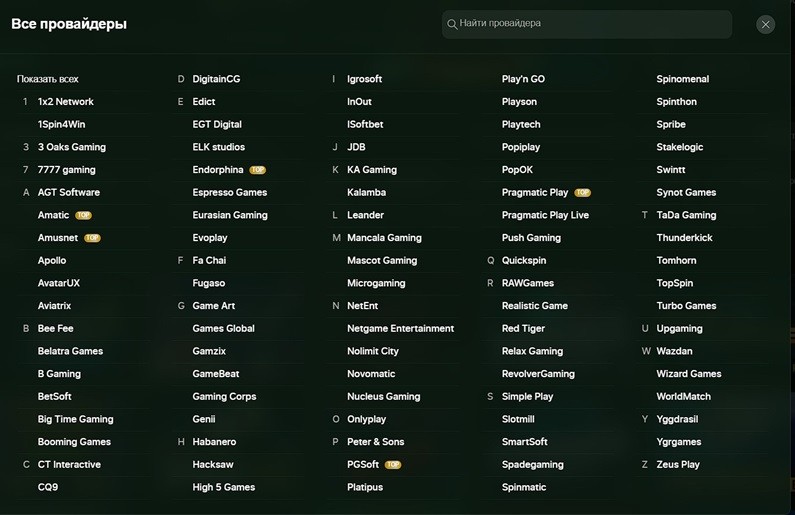Click the TOP badge next to PGSoft
795x515 pixels.
(393, 465)
